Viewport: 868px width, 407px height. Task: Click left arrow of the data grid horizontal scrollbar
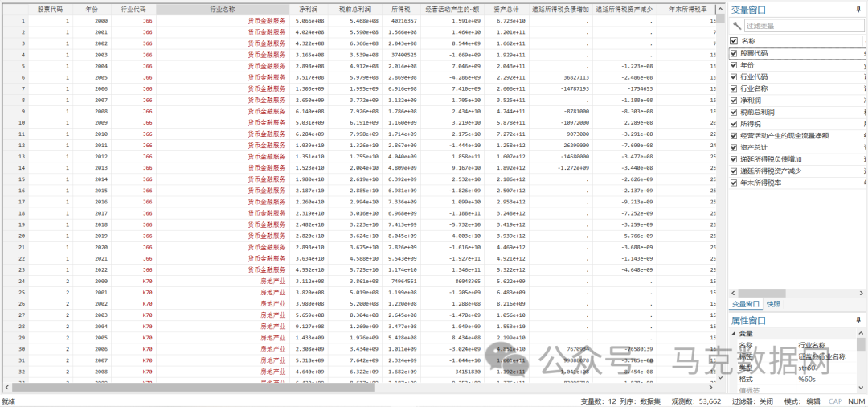[x=6, y=387]
